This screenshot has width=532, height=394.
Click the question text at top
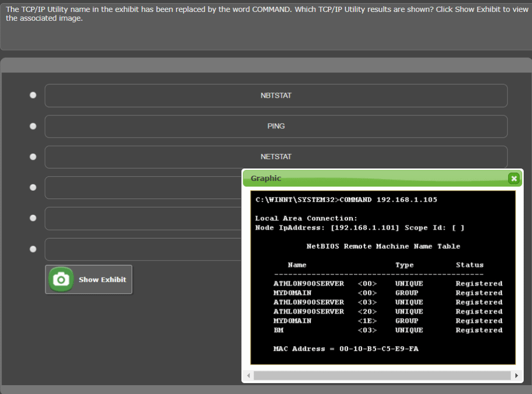[267, 14]
